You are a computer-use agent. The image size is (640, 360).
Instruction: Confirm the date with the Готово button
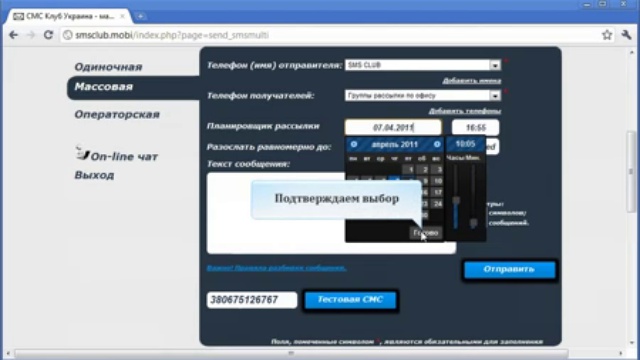point(425,233)
